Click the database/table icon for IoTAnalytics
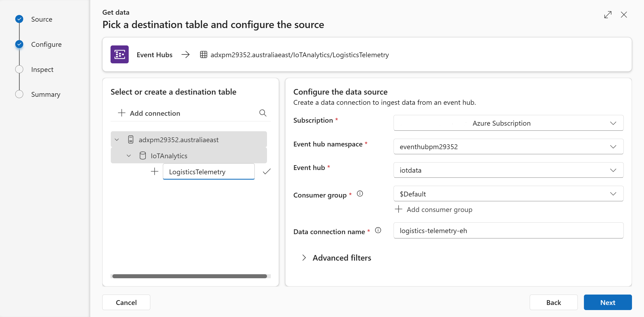 143,155
